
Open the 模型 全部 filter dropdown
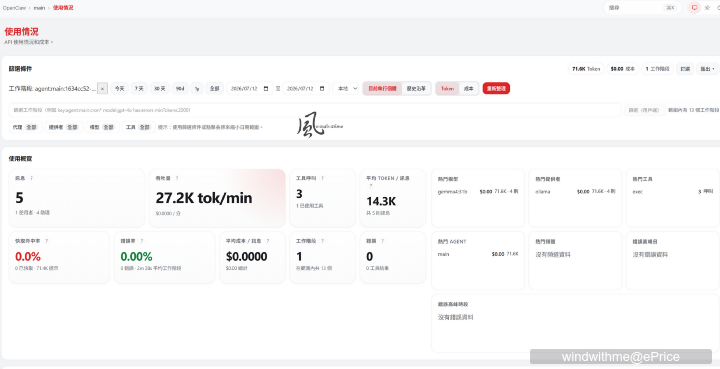point(101,127)
